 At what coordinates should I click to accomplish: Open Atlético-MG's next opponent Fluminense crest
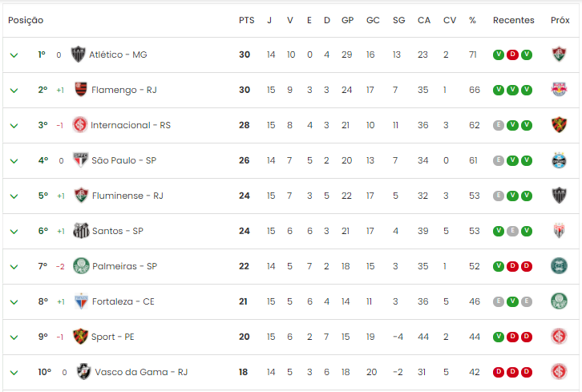(x=559, y=55)
